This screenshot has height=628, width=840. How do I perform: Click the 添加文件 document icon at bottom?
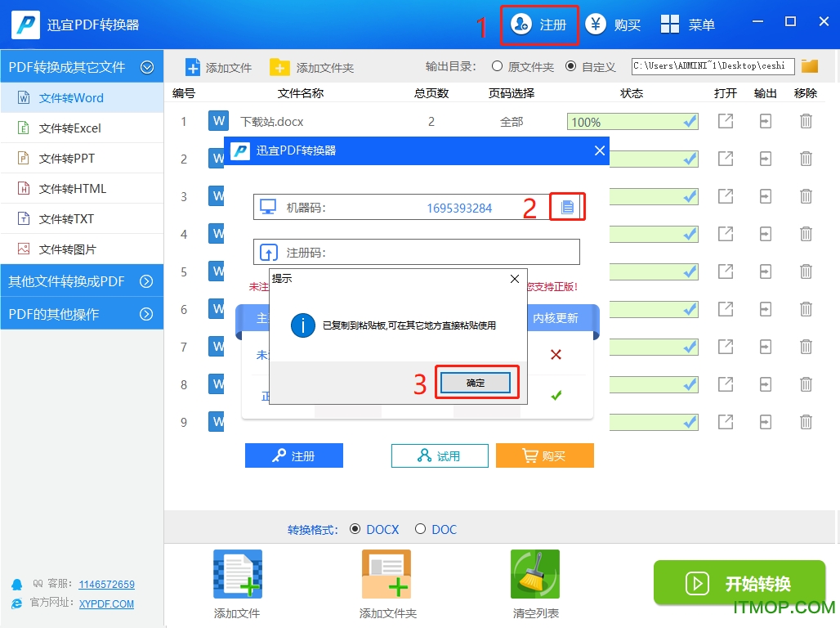(237, 573)
